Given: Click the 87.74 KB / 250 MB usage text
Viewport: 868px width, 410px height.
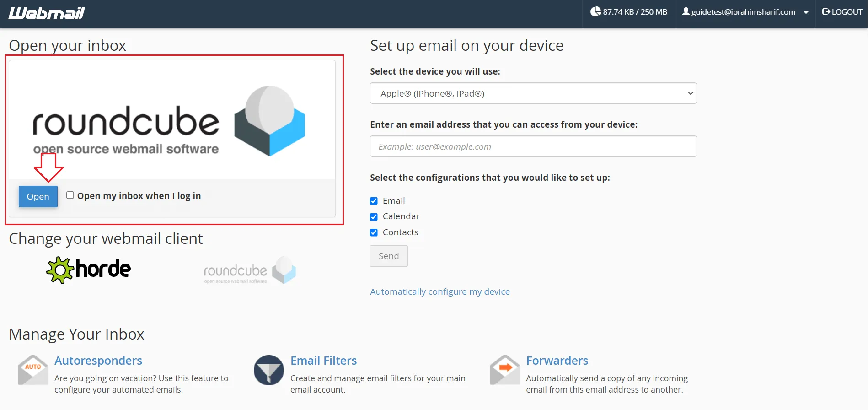Looking at the screenshot, I should click(x=635, y=12).
